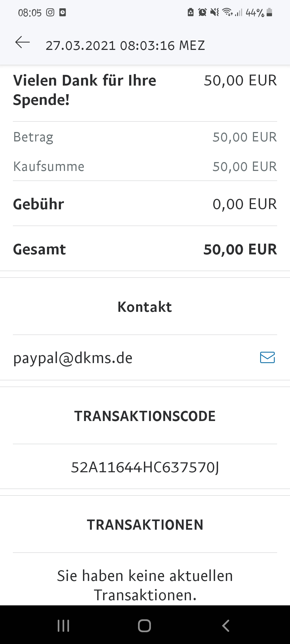
Task: Tap the TRANSAKTIONSCODE section heading
Action: pos(145,416)
